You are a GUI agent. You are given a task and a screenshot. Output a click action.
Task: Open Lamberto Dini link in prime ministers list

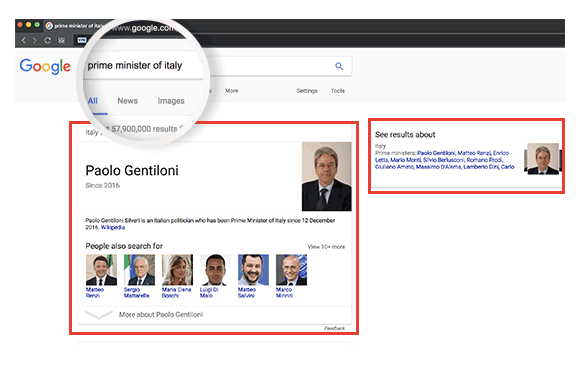[x=481, y=167]
